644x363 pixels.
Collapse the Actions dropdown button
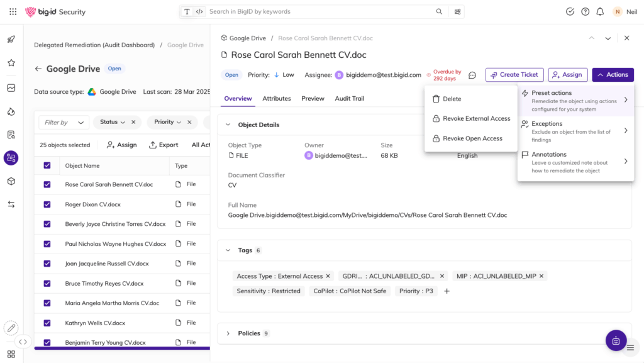pos(613,75)
